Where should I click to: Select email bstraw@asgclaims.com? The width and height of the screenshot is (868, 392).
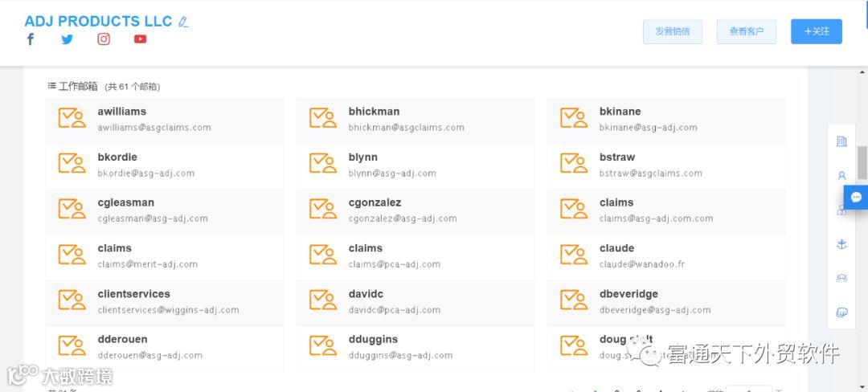coord(650,173)
